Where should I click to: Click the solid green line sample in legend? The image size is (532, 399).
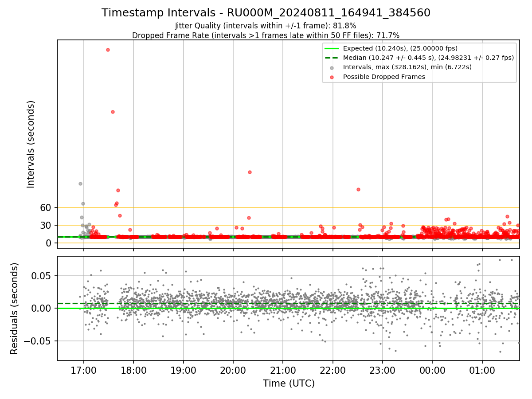[x=332, y=48]
